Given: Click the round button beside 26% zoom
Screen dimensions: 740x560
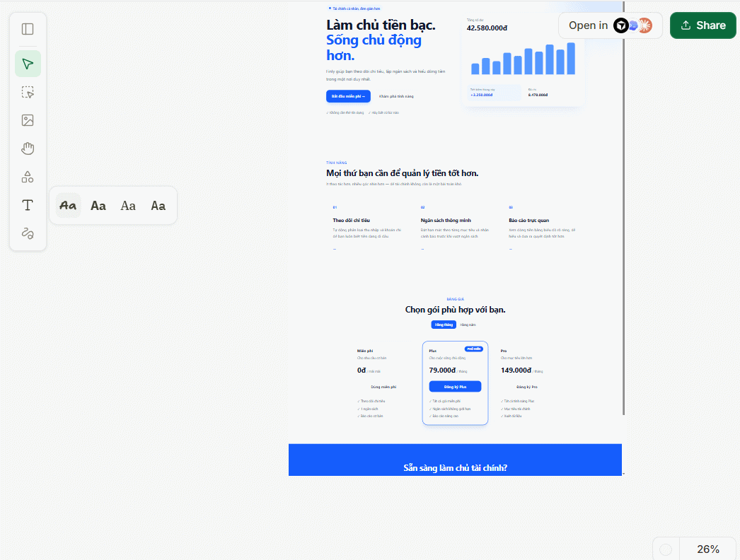Looking at the screenshot, I should [x=666, y=549].
